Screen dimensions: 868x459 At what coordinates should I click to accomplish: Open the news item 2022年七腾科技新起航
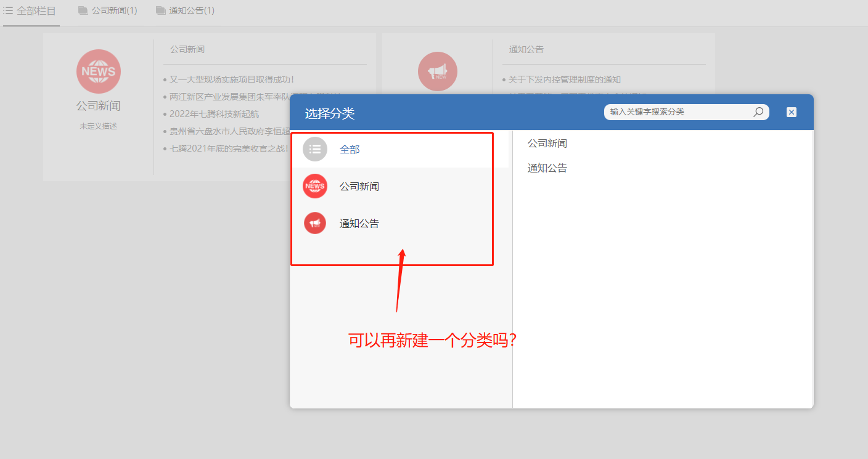click(x=215, y=114)
